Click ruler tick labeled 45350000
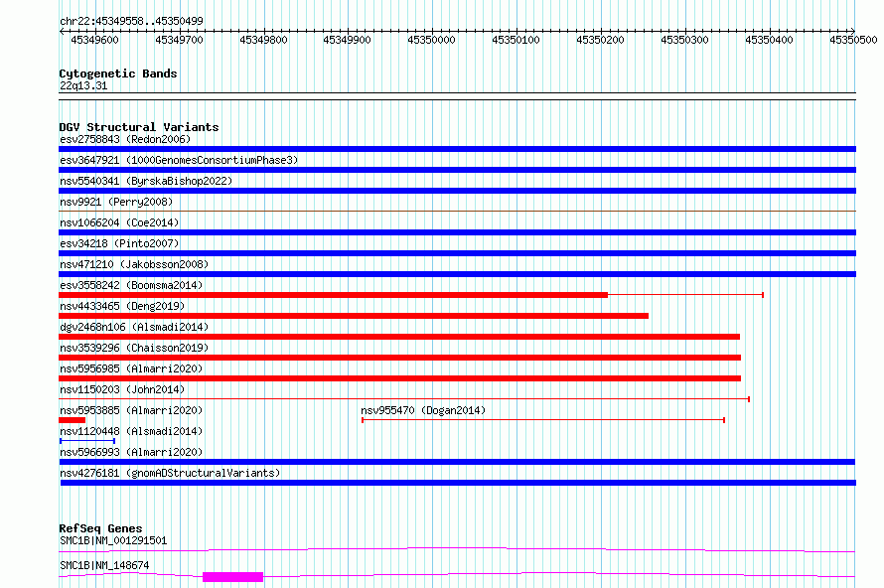 point(431,40)
